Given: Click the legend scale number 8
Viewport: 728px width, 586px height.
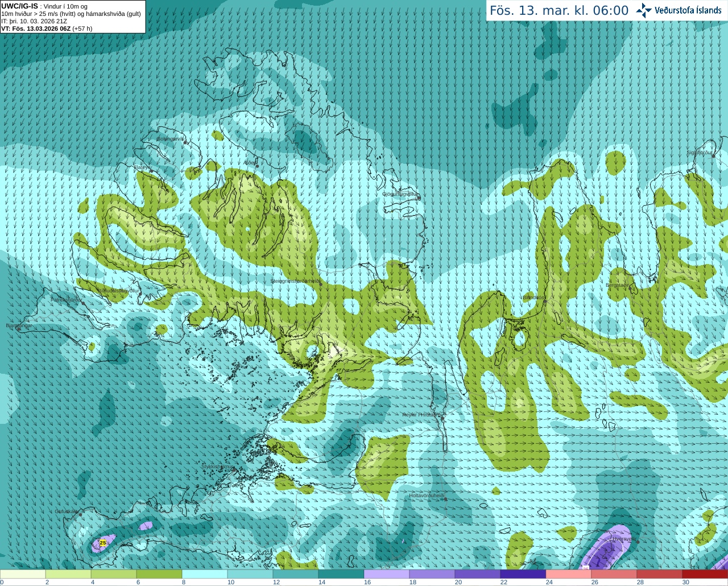Looking at the screenshot, I should pyautogui.click(x=184, y=582).
